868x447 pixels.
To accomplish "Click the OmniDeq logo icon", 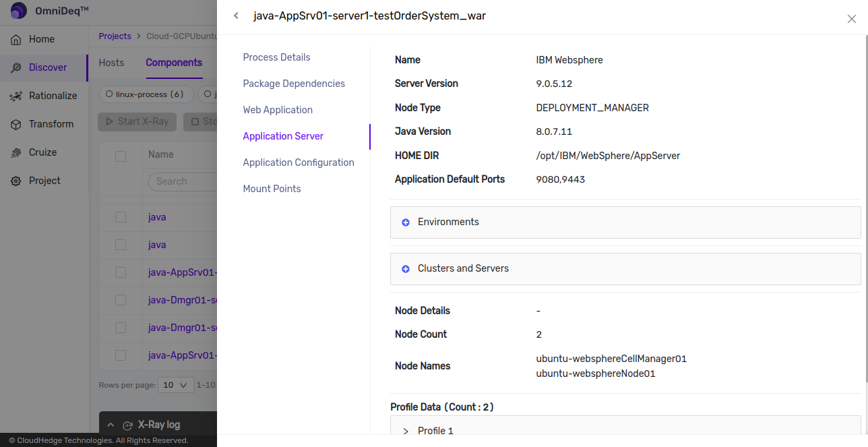I will 18,11.
